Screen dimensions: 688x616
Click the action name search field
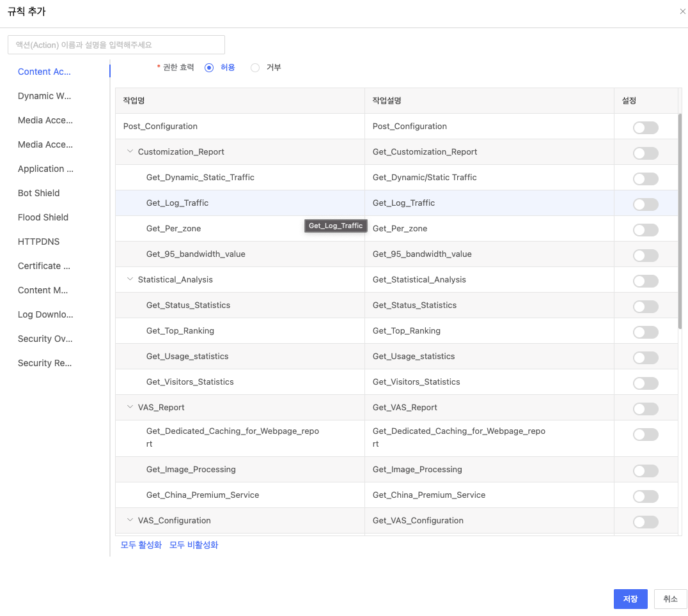click(x=116, y=45)
